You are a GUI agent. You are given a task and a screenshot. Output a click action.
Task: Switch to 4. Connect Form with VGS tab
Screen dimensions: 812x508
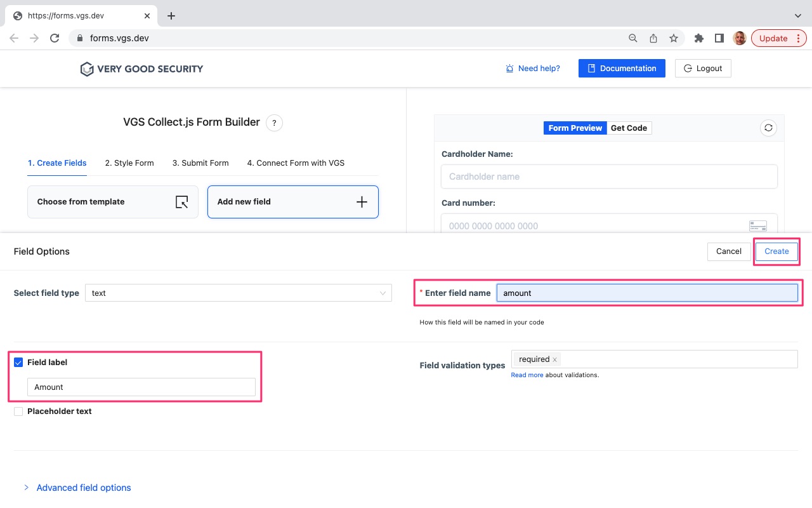[296, 163]
